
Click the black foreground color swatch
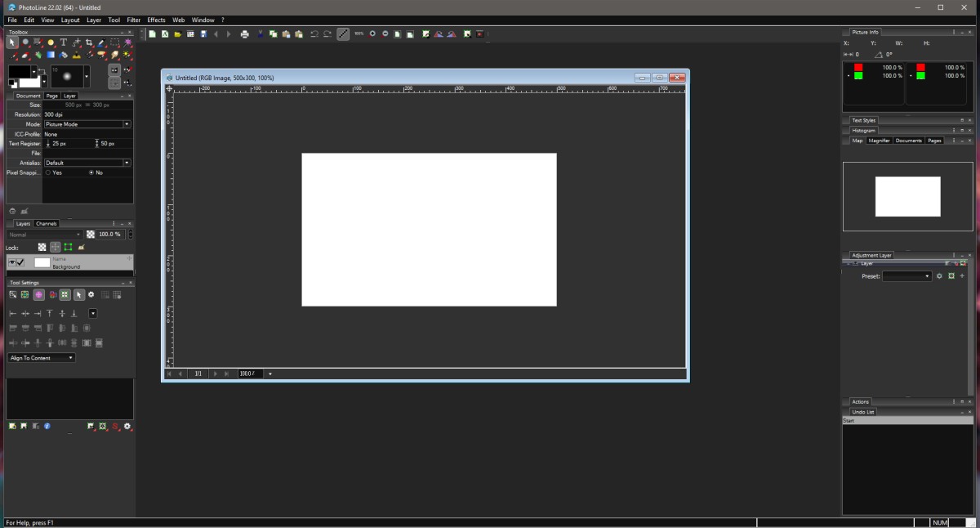(20, 71)
